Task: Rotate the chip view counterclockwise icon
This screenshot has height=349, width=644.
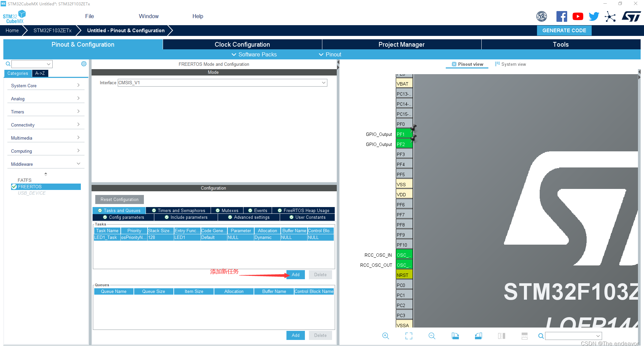Action: point(478,336)
